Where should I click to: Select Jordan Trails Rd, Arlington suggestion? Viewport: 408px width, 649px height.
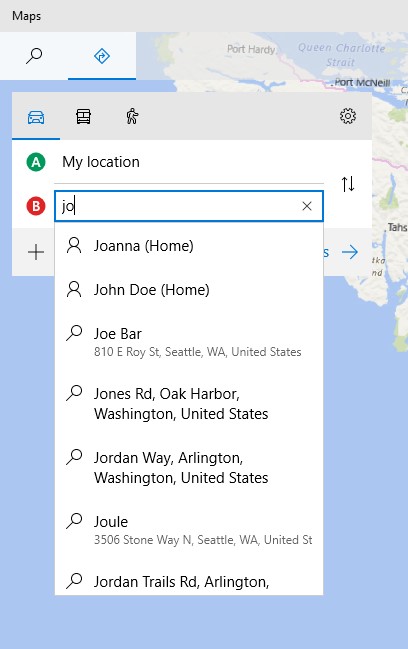(x=189, y=578)
